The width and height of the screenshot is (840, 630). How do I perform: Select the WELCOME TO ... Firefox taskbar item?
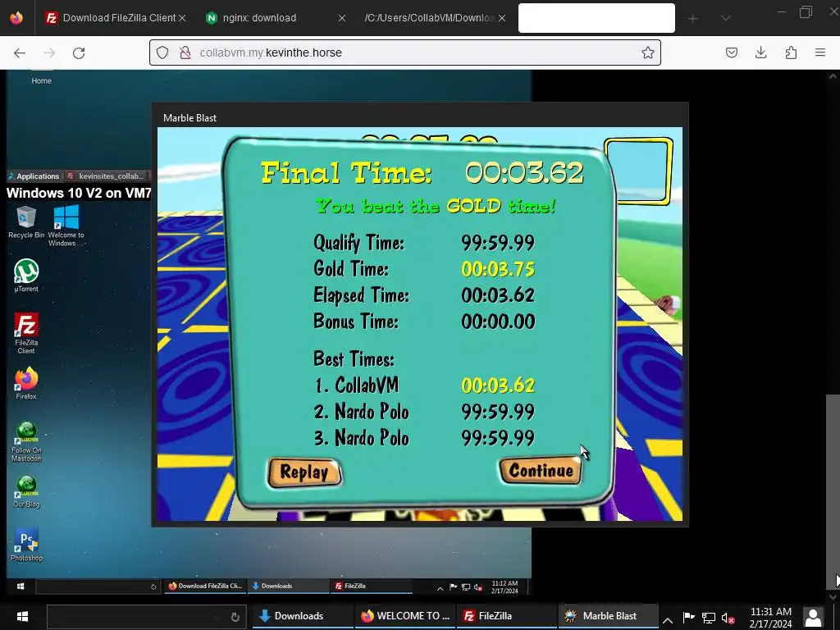pos(405,616)
